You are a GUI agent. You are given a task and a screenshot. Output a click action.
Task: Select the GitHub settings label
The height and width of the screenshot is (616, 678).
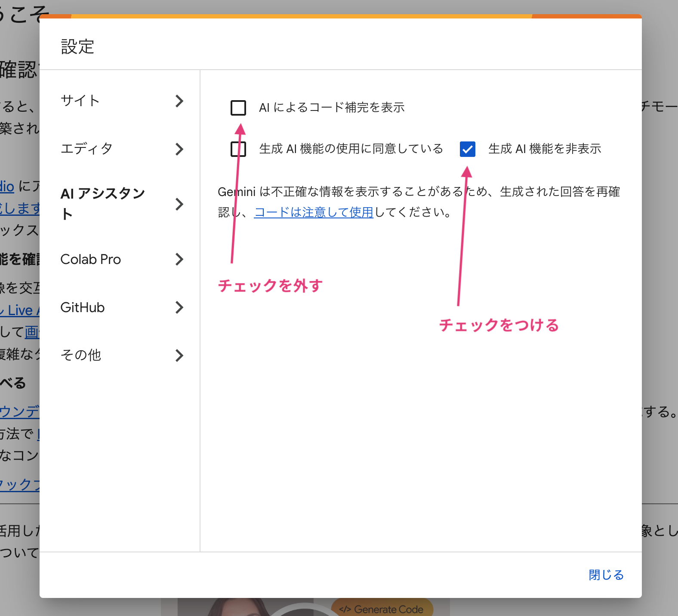click(x=83, y=307)
